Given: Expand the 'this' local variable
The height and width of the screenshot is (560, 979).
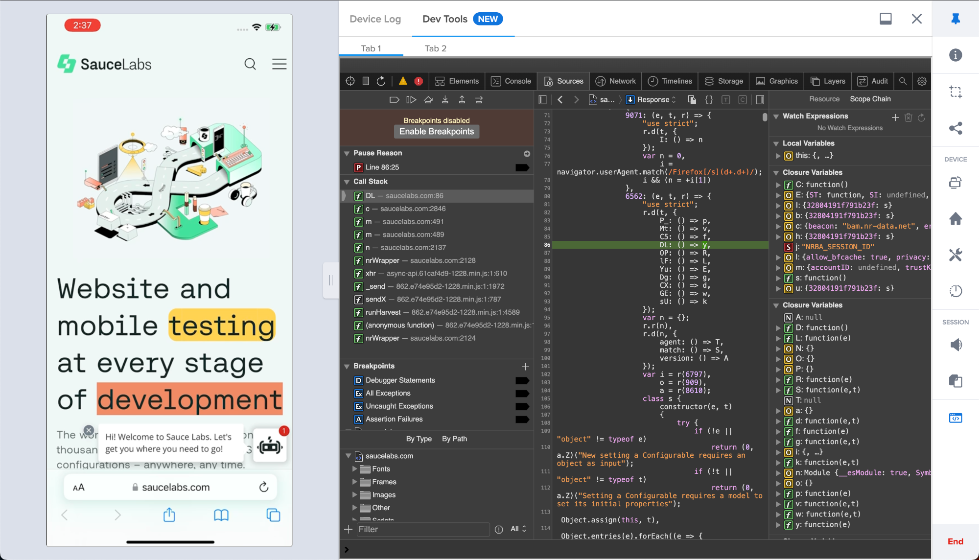Looking at the screenshot, I should click(778, 156).
